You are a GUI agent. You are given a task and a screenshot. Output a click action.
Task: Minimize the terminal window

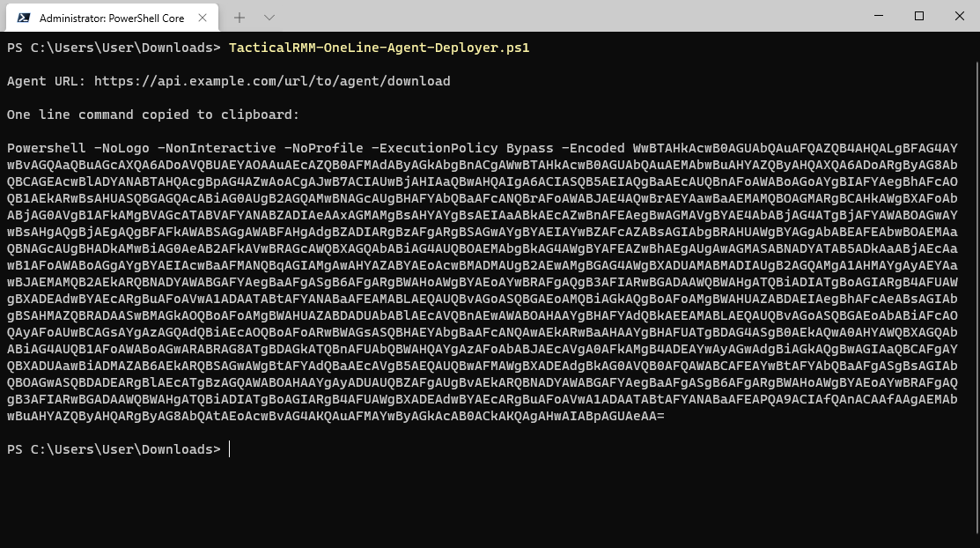click(x=879, y=16)
